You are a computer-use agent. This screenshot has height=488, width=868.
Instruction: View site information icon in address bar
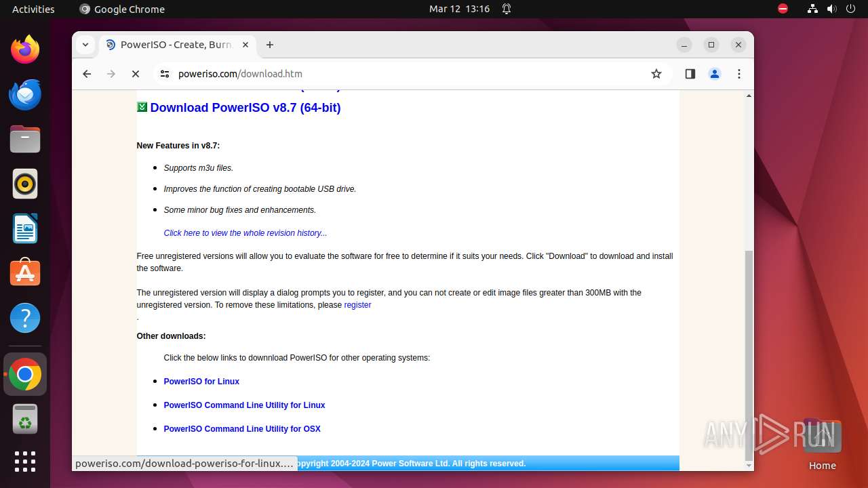tap(164, 74)
